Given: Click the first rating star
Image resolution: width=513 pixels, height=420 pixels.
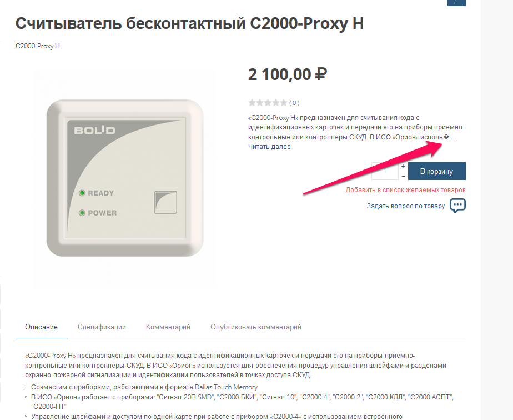Looking at the screenshot, I should click(x=252, y=103).
